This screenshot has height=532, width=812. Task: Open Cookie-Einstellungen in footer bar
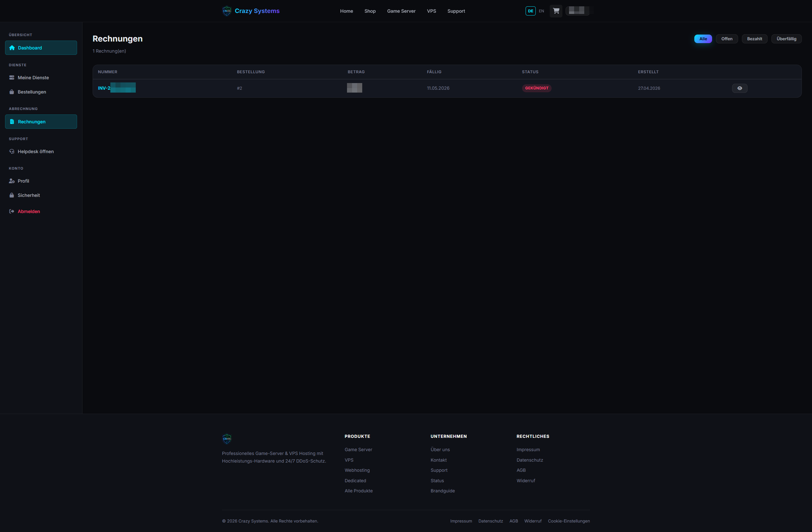coord(569,521)
